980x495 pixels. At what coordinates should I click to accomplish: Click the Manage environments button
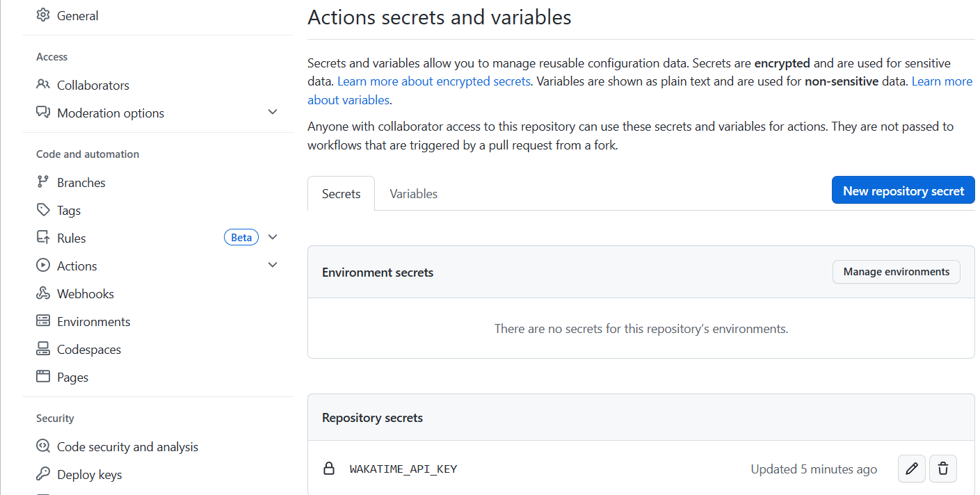pyautogui.click(x=896, y=272)
